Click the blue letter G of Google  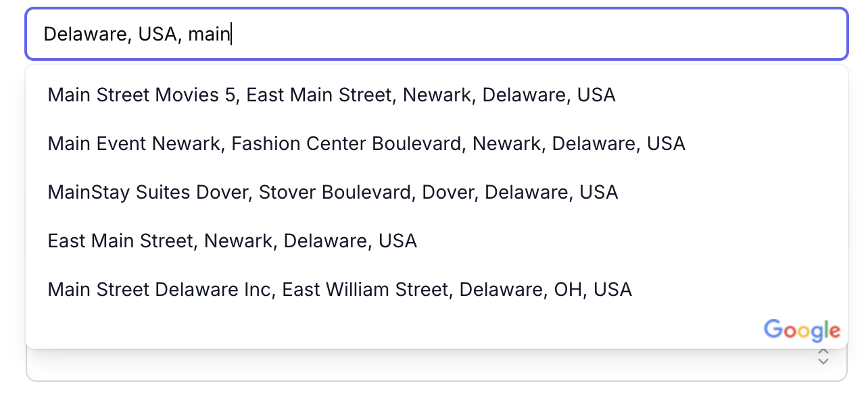click(x=773, y=329)
